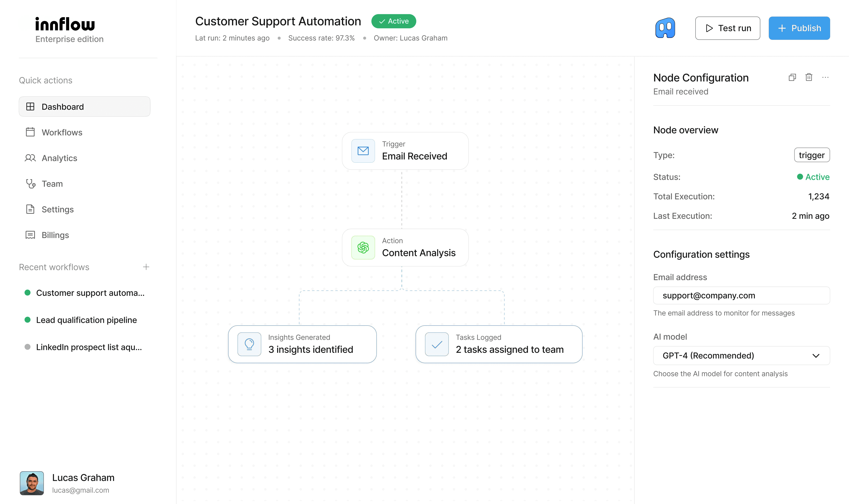Viewport: 849px width, 504px height.
Task: Click the dropdown chevron for GPT-4
Action: 816,356
